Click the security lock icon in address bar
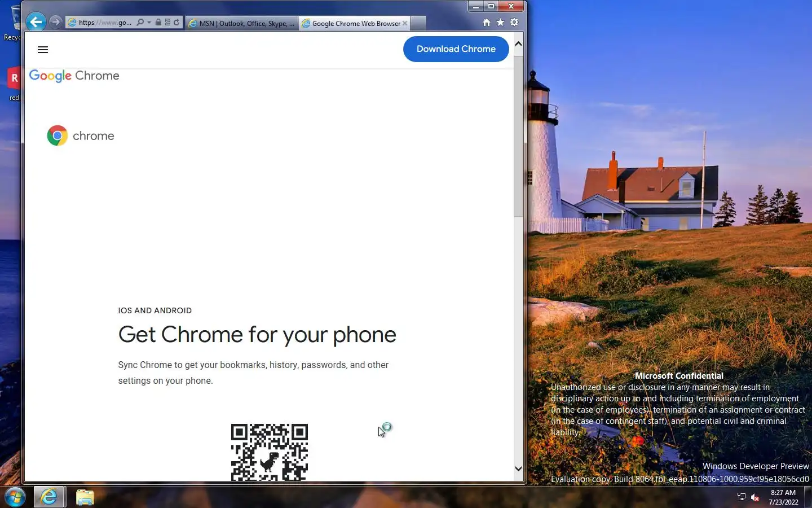Viewport: 812px width, 508px height. pos(158,23)
